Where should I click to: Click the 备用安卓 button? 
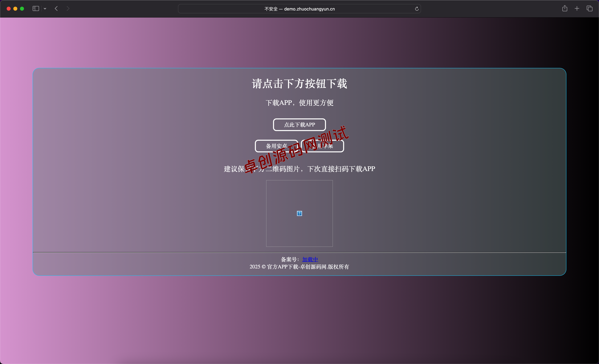point(276,146)
